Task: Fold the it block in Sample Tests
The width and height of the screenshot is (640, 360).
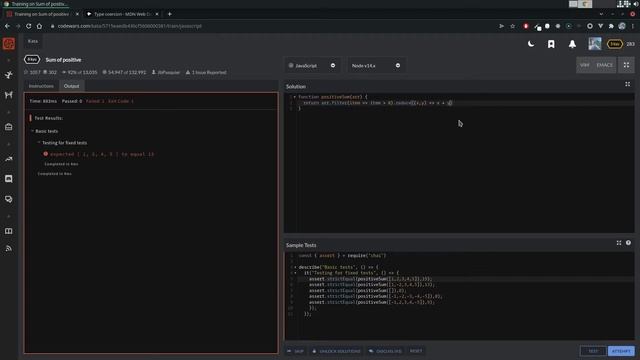Action: point(296,273)
